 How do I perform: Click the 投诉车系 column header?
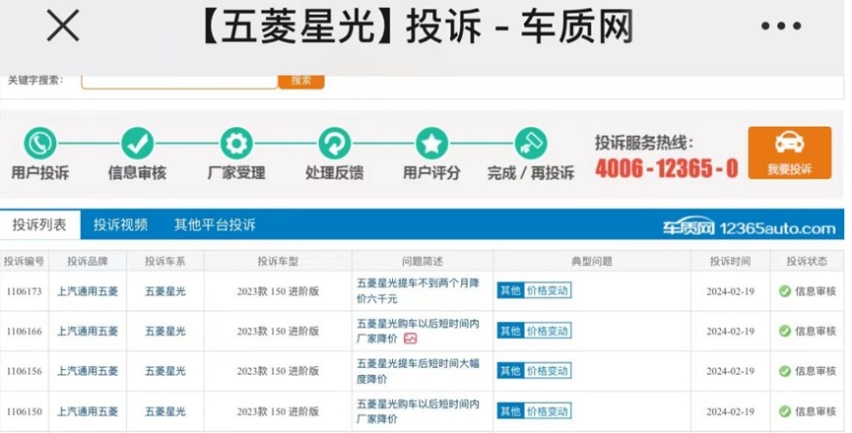coord(165,261)
